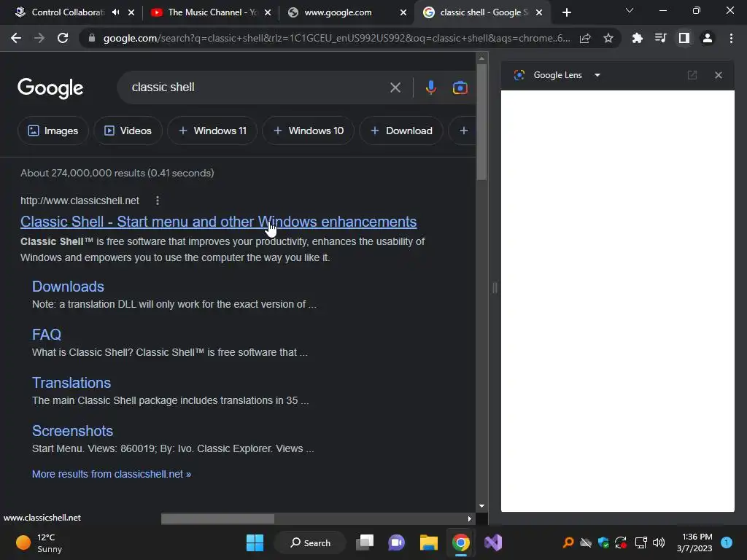The width and height of the screenshot is (747, 560).
Task: Share this page via the share icon
Action: click(x=585, y=38)
